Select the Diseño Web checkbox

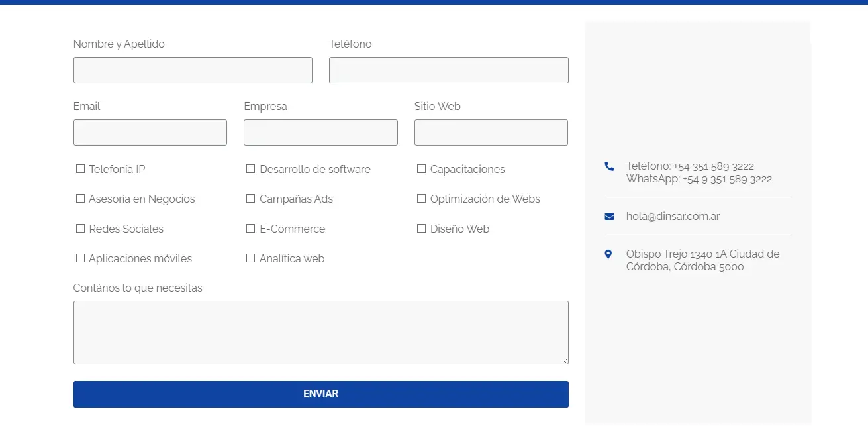(421, 229)
